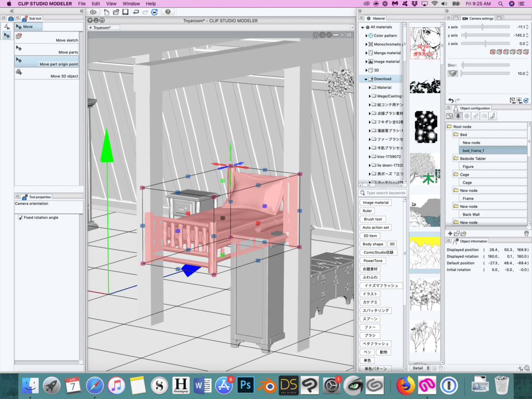The width and height of the screenshot is (532, 399).
Task: Create a new file from toolbar
Action: click(106, 12)
